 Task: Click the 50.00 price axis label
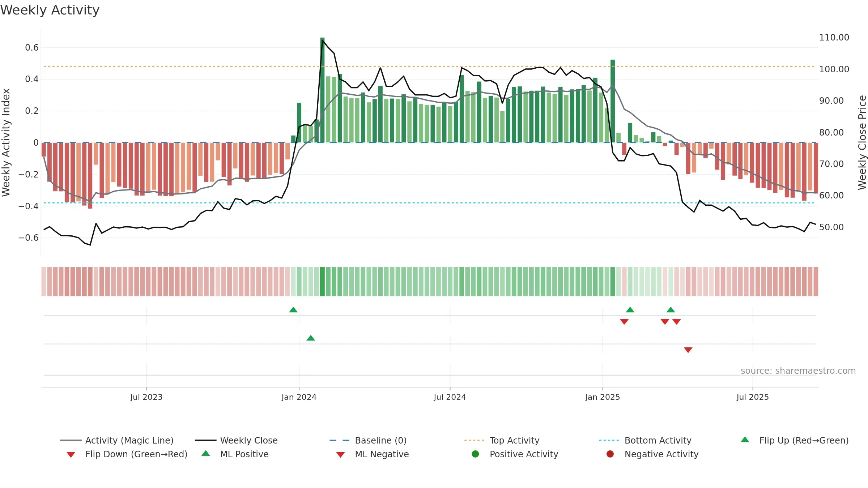pyautogui.click(x=831, y=227)
